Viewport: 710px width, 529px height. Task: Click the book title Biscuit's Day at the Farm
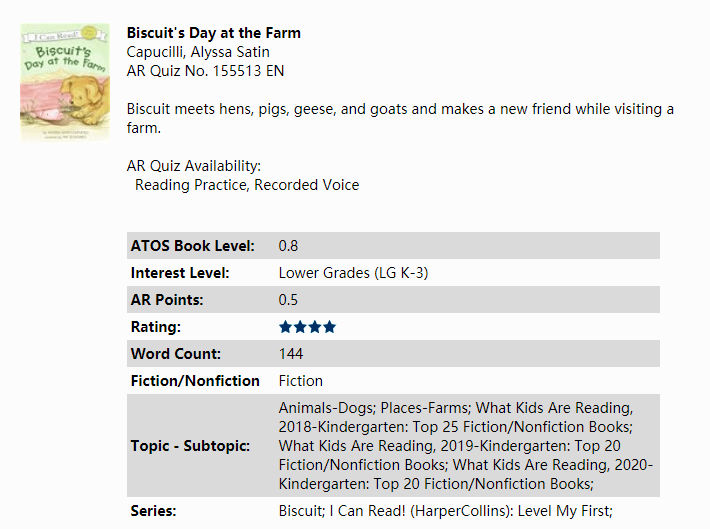[x=213, y=33]
